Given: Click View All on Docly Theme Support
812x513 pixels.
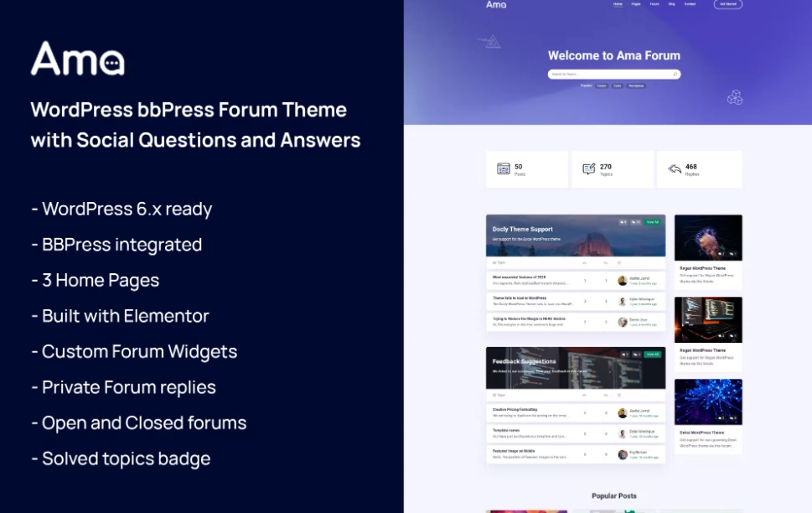Looking at the screenshot, I should point(652,222).
